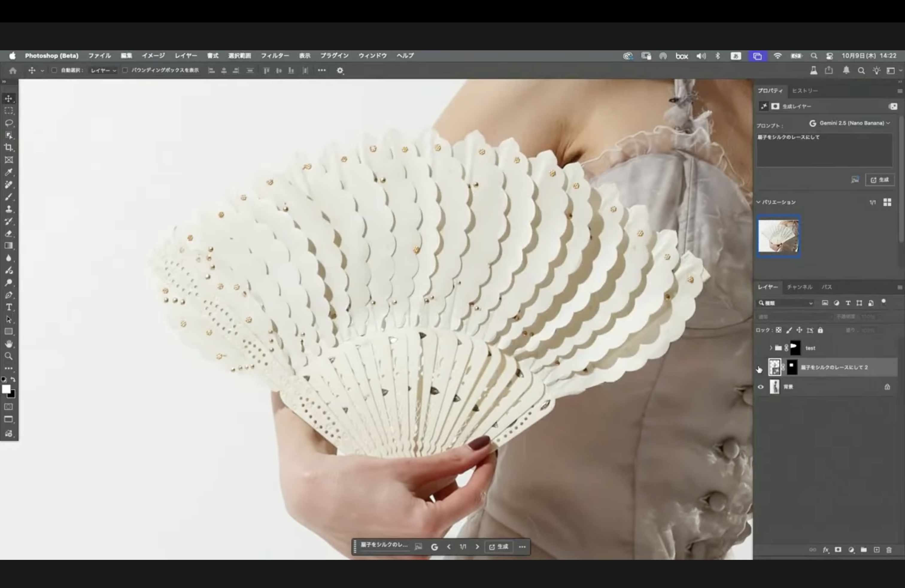Select the Eyedropper tool
Viewport: 905px width, 588px height.
pyautogui.click(x=9, y=172)
